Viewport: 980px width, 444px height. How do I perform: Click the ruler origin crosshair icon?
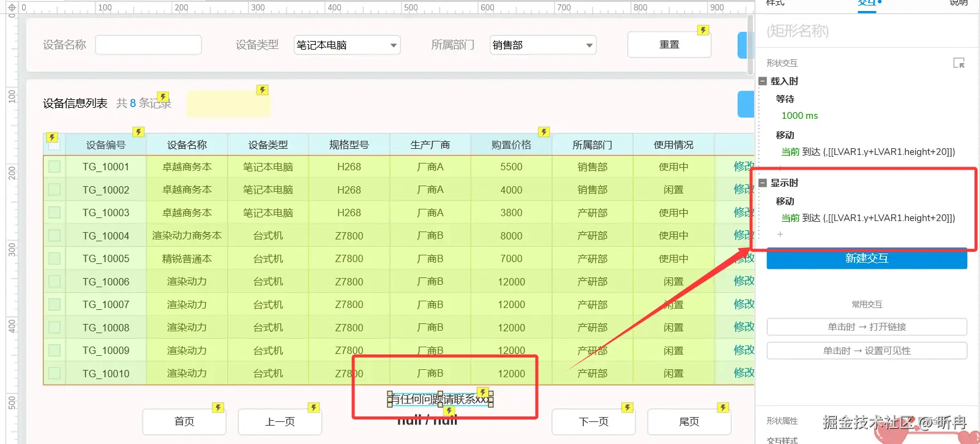[12, 8]
